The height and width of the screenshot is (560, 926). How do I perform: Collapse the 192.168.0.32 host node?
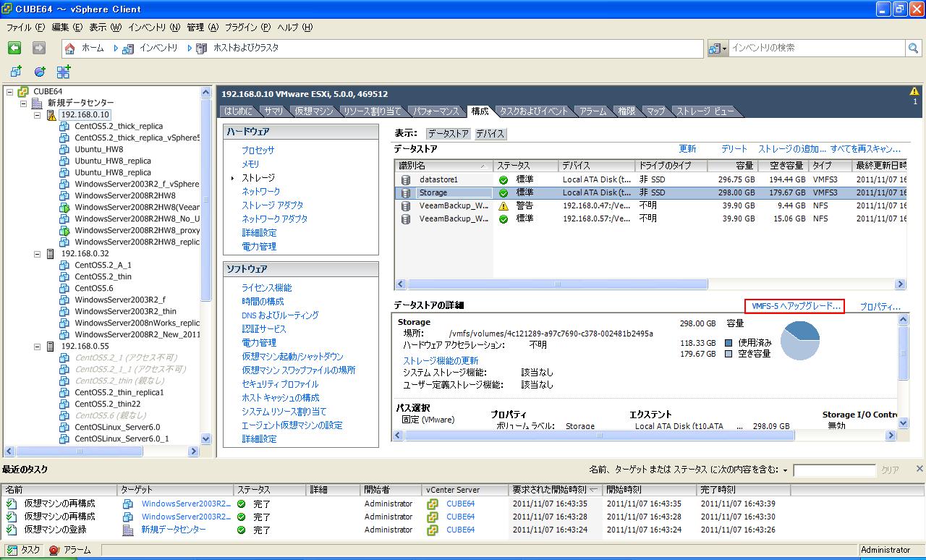(38, 254)
